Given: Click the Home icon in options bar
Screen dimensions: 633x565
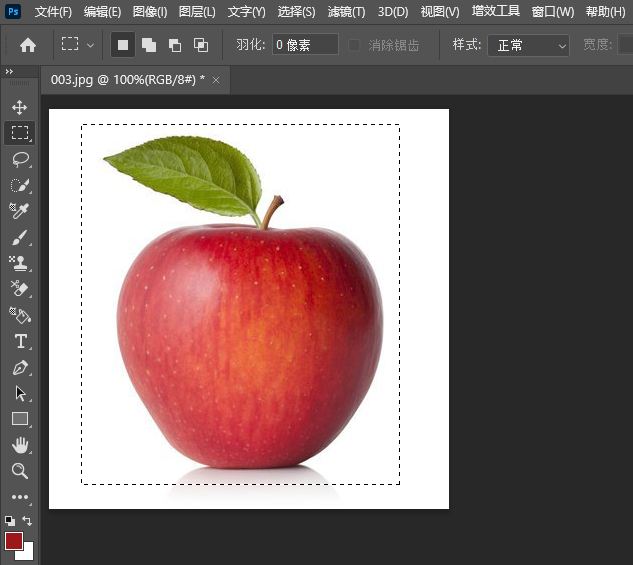Looking at the screenshot, I should click(28, 45).
